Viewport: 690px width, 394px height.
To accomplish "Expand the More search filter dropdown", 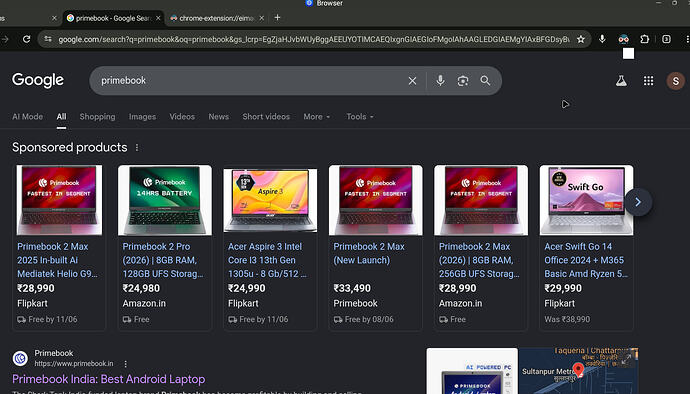I will 316,117.
